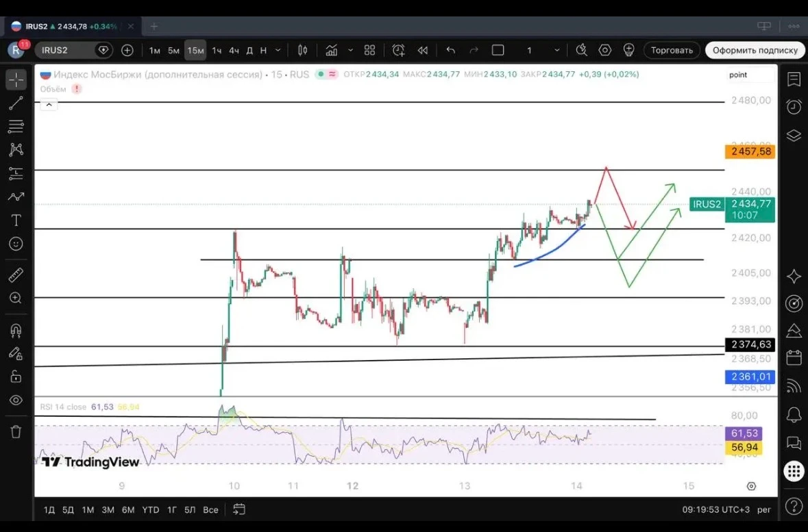Select the 5м timeframe
Screen dimensions: 808x532
(173, 50)
